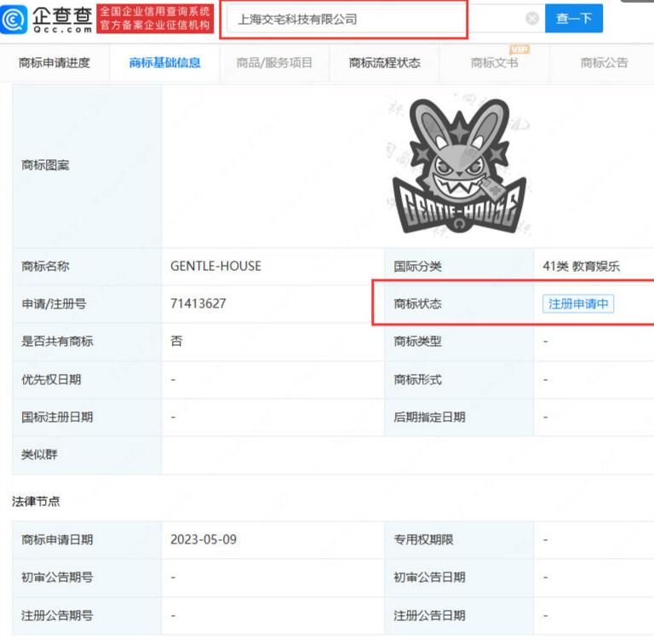Click the 注册公告期号 label cell
The width and height of the screenshot is (654, 644).
(87, 616)
